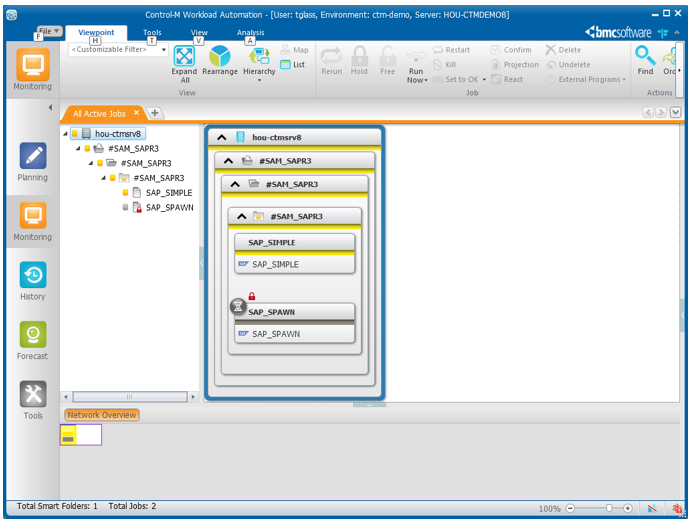689x522 pixels.
Task: Click the Run Now button
Action: (x=416, y=66)
